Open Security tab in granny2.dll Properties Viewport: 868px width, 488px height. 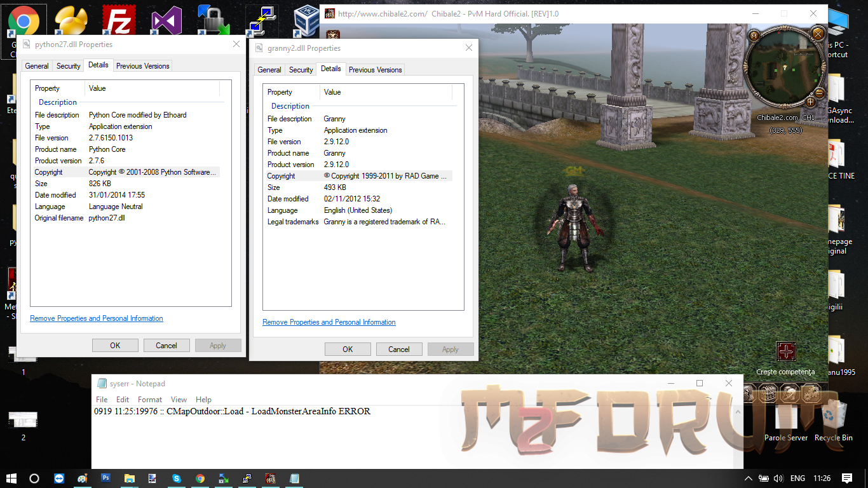[301, 70]
